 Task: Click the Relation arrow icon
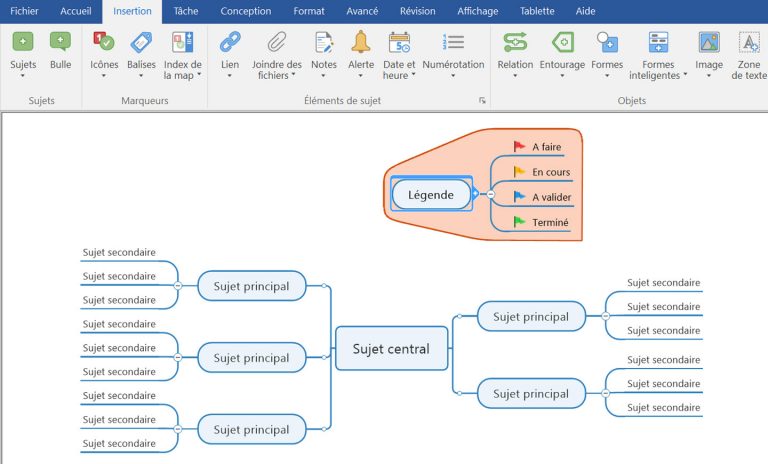click(515, 42)
